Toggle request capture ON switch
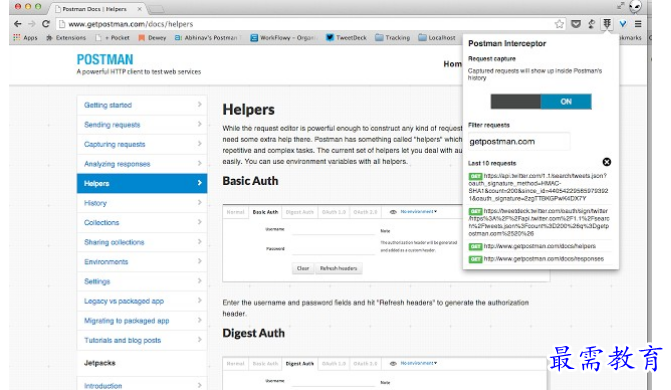The height and width of the screenshot is (390, 671). pos(541,101)
